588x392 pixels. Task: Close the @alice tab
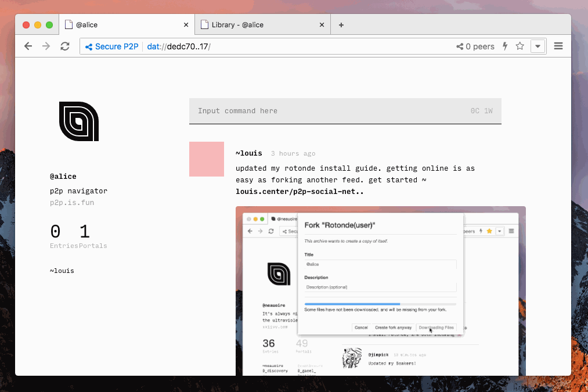(x=186, y=25)
